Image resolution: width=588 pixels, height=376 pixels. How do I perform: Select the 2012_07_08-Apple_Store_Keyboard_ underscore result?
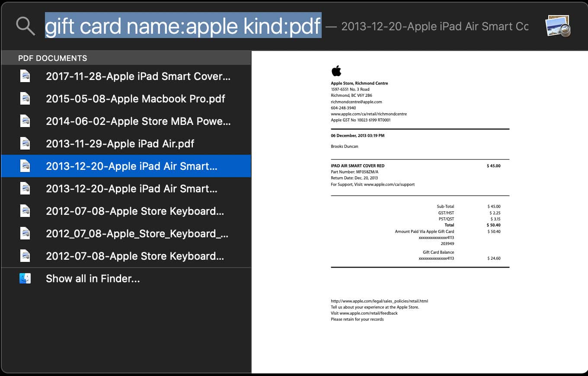[x=126, y=233]
